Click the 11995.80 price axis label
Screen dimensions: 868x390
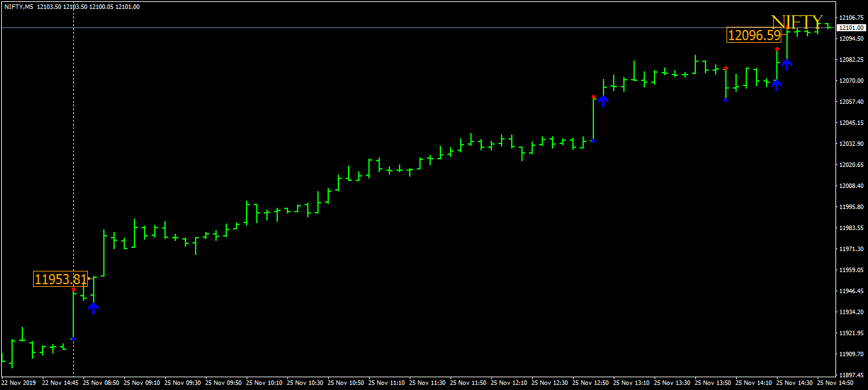(852, 207)
